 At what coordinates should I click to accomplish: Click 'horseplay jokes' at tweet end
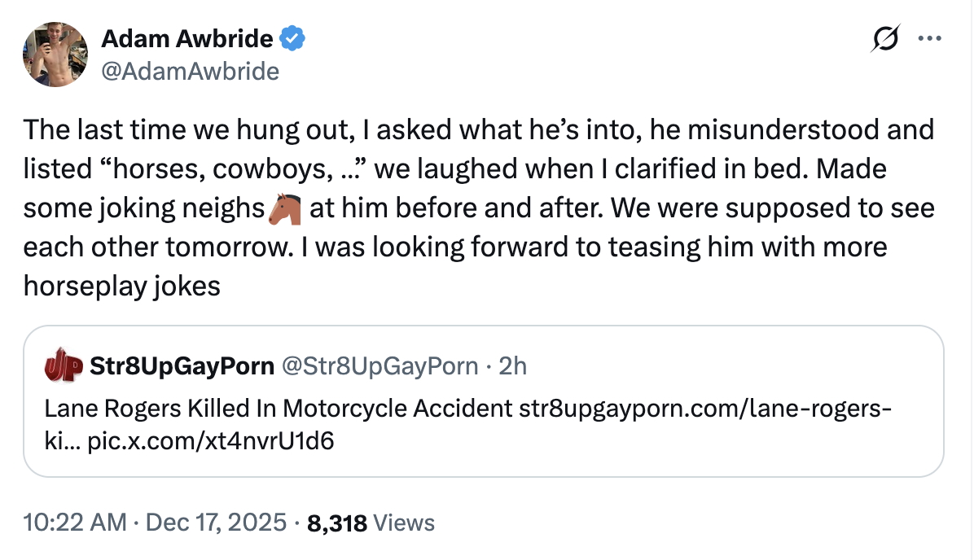click(x=122, y=287)
